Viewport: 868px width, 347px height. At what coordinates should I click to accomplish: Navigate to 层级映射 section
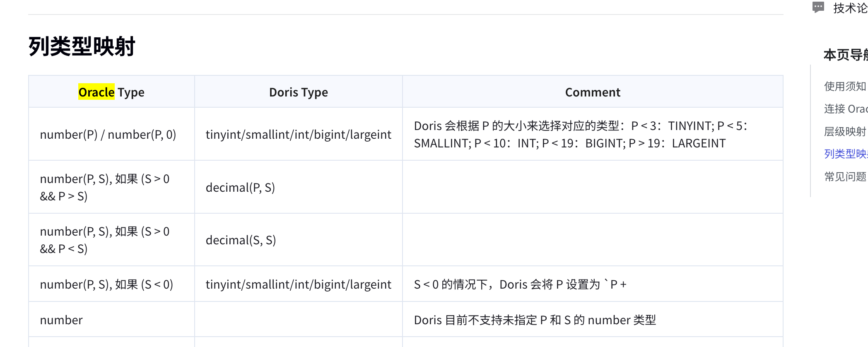[x=845, y=132]
